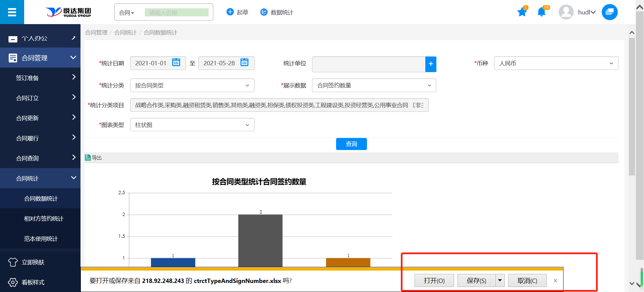
Task: Open favorites star icon
Action: click(522, 12)
